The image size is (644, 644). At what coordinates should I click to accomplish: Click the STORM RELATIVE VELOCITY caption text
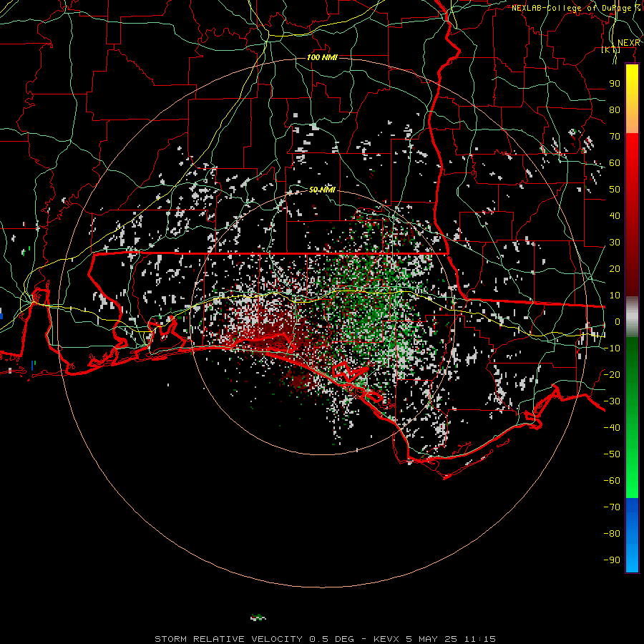point(229,639)
